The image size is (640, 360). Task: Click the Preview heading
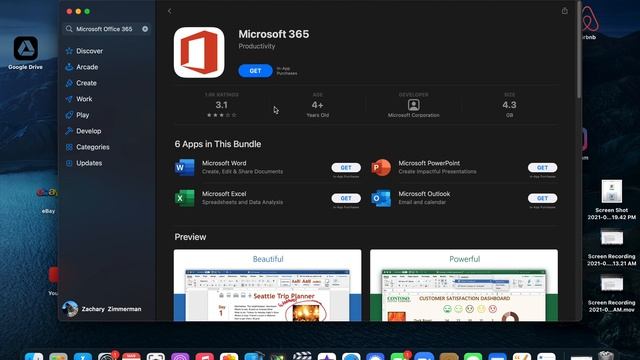click(190, 237)
